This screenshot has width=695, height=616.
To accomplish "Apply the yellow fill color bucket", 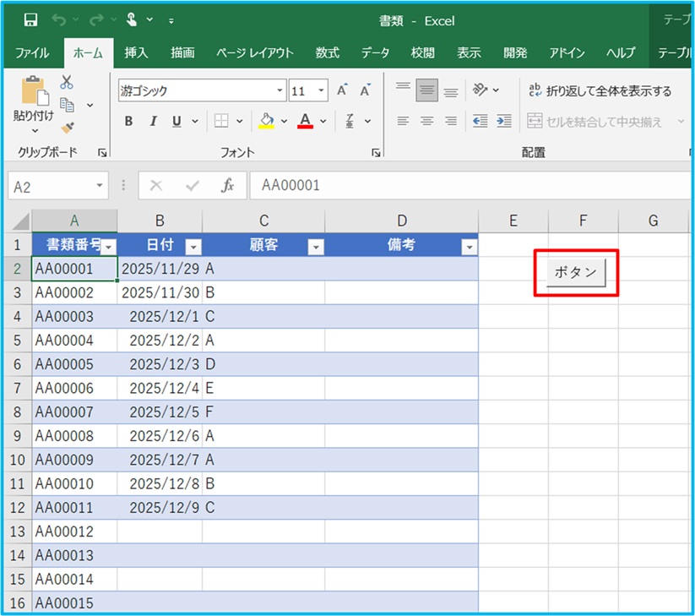I will point(267,121).
